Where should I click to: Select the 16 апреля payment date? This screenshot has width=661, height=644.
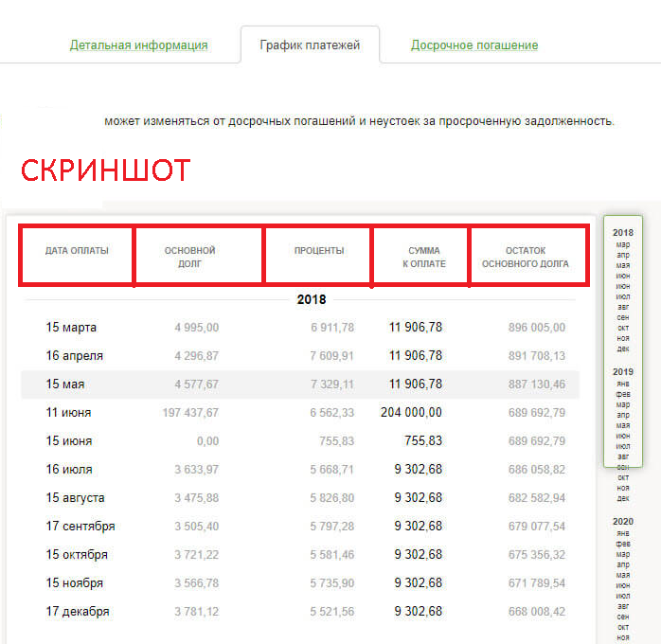(74, 356)
